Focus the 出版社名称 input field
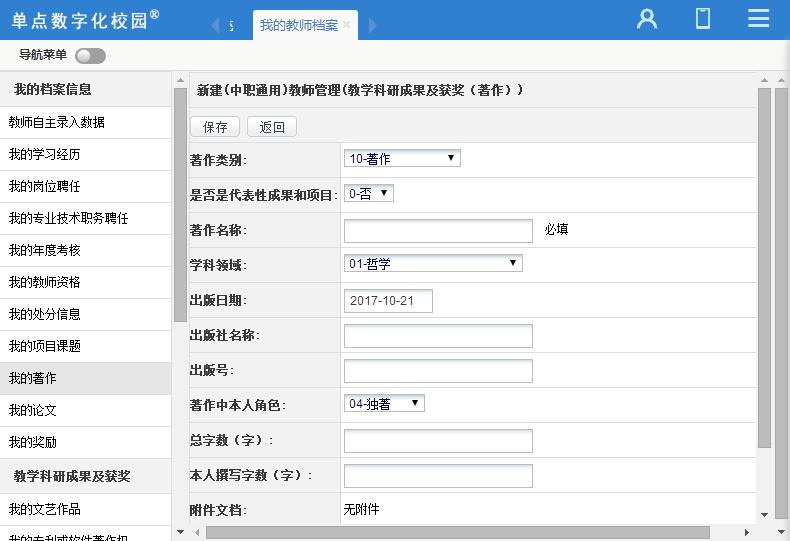Viewport: 790px width, 541px height. (438, 336)
